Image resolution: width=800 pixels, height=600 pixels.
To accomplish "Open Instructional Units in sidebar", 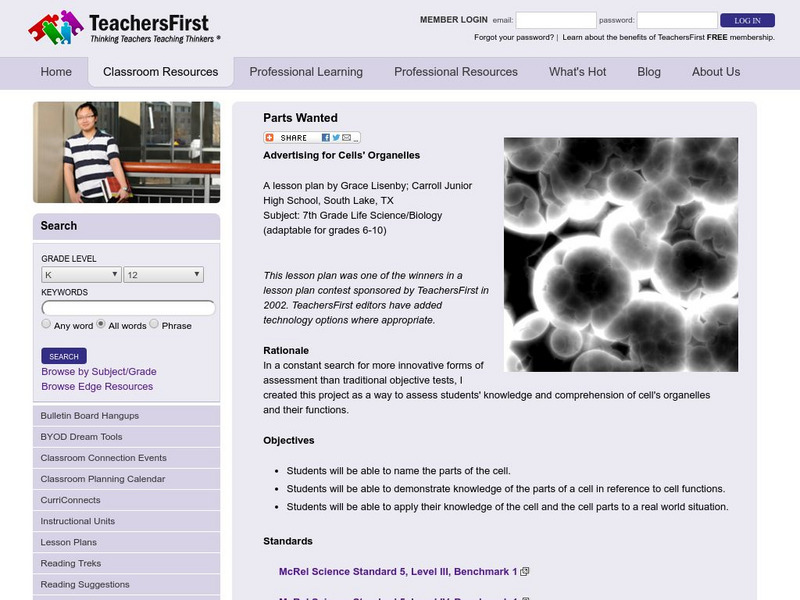I will 127,521.
